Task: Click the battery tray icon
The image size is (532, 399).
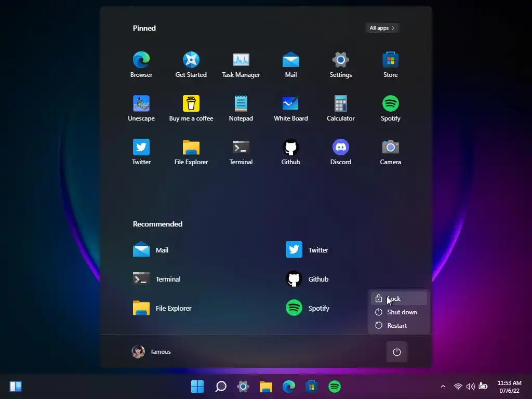Action: click(483, 386)
